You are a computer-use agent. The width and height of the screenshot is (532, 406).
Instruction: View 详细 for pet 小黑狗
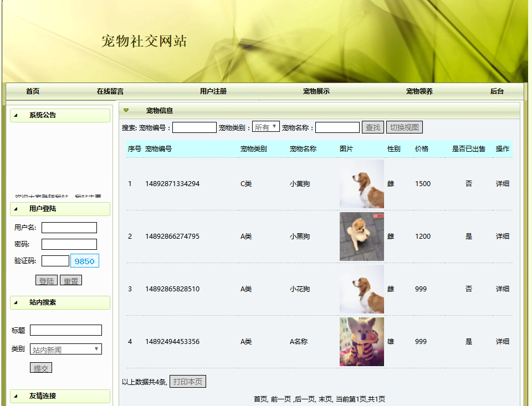click(503, 237)
